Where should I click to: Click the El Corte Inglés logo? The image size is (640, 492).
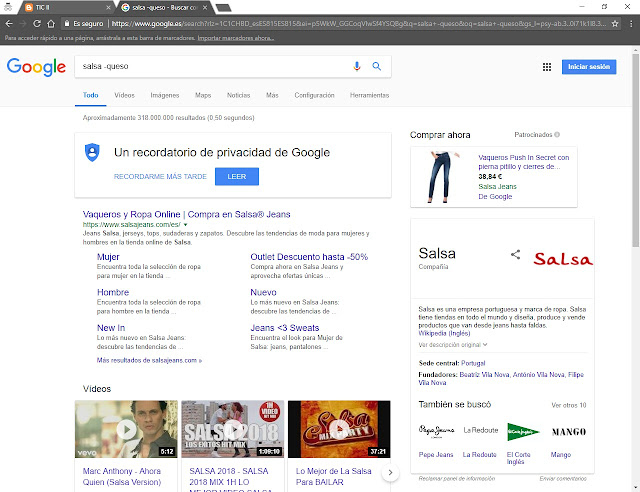(523, 432)
